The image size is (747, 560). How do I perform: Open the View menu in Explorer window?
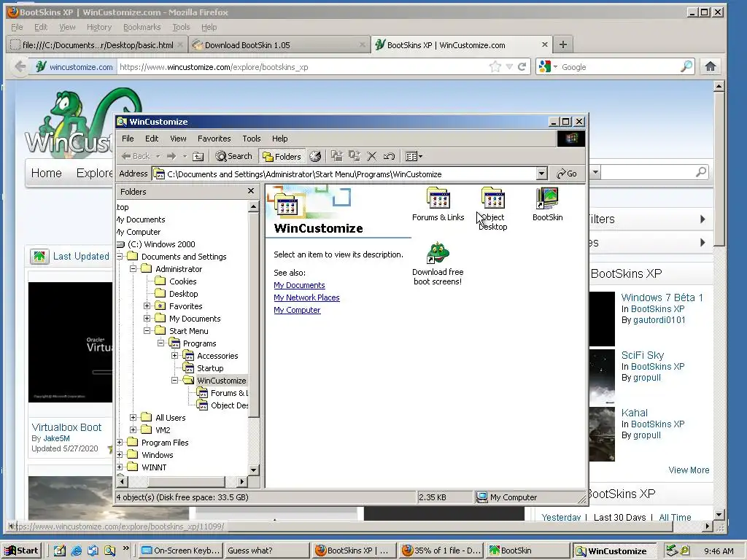pyautogui.click(x=178, y=139)
